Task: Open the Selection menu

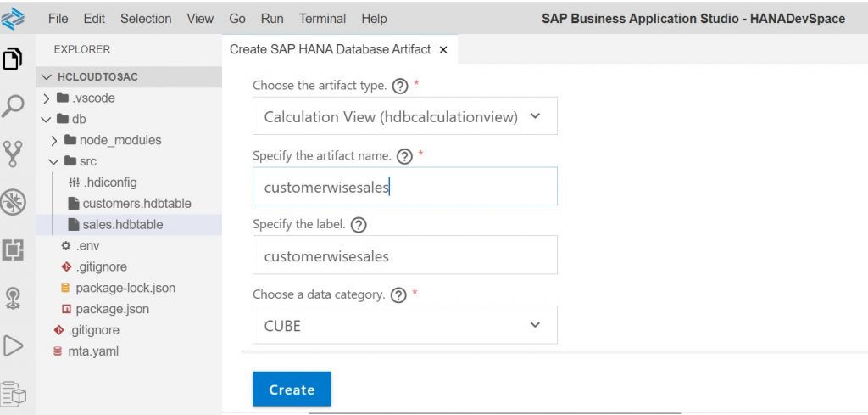Action: [146, 19]
